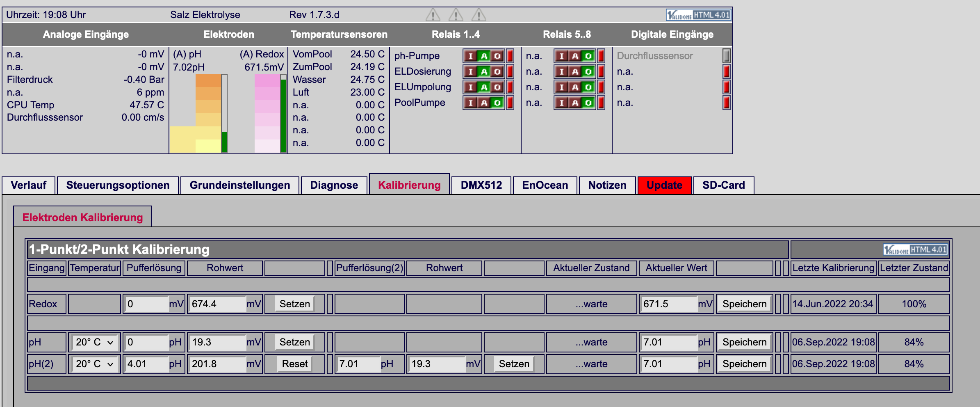Switch ph-Pumpe relay to O (off)

coord(497,56)
